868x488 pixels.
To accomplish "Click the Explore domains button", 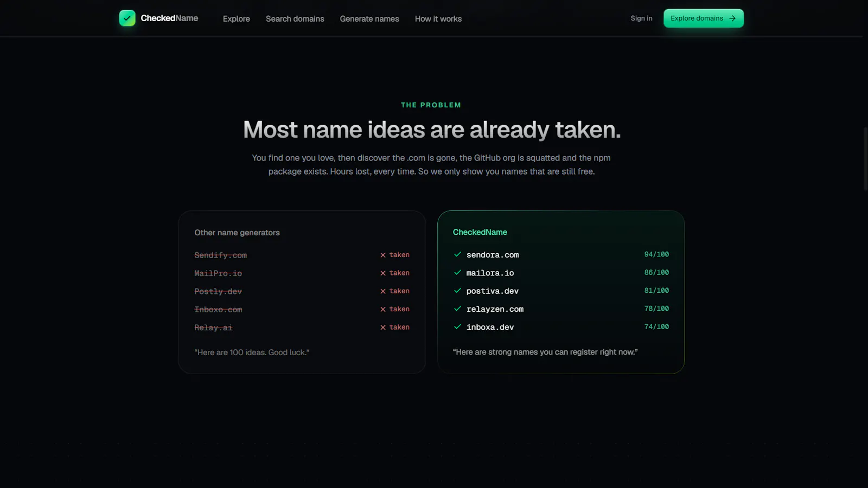I will point(704,18).
